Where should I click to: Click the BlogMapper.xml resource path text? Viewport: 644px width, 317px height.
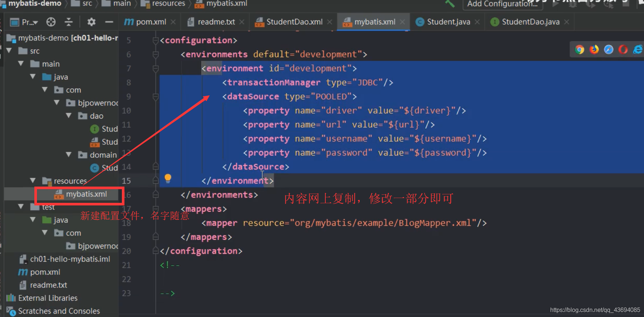(x=383, y=223)
